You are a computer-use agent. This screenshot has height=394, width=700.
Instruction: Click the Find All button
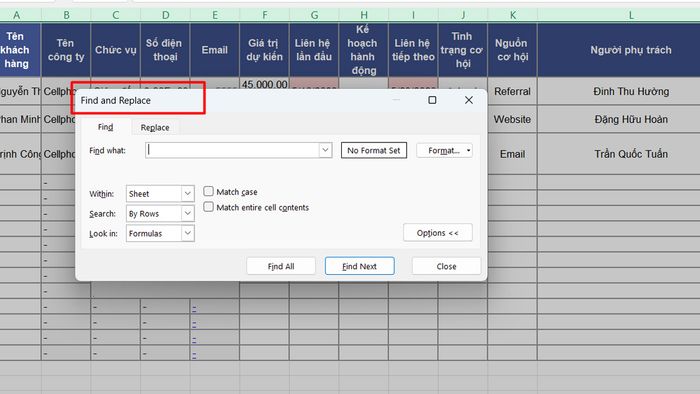281,266
